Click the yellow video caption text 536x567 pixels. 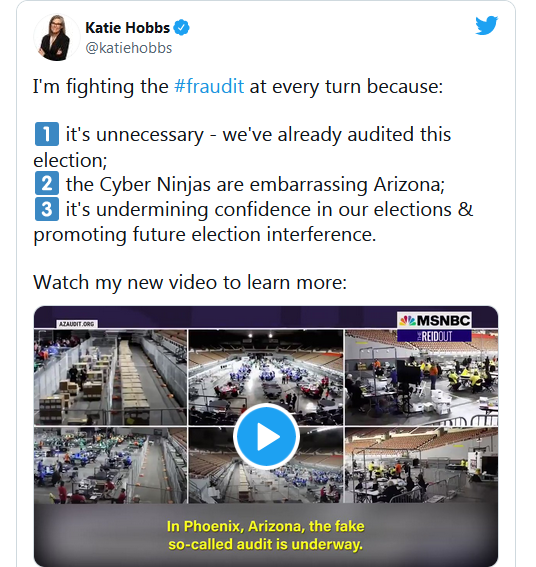(x=266, y=535)
